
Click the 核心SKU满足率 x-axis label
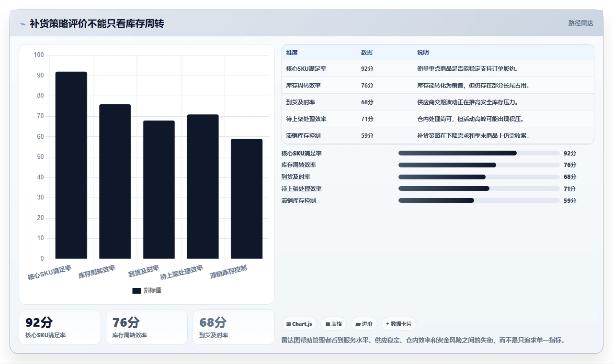(49, 272)
